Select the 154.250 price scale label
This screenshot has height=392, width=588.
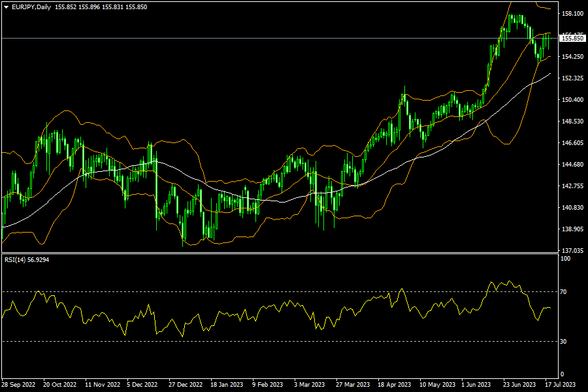pyautogui.click(x=572, y=57)
